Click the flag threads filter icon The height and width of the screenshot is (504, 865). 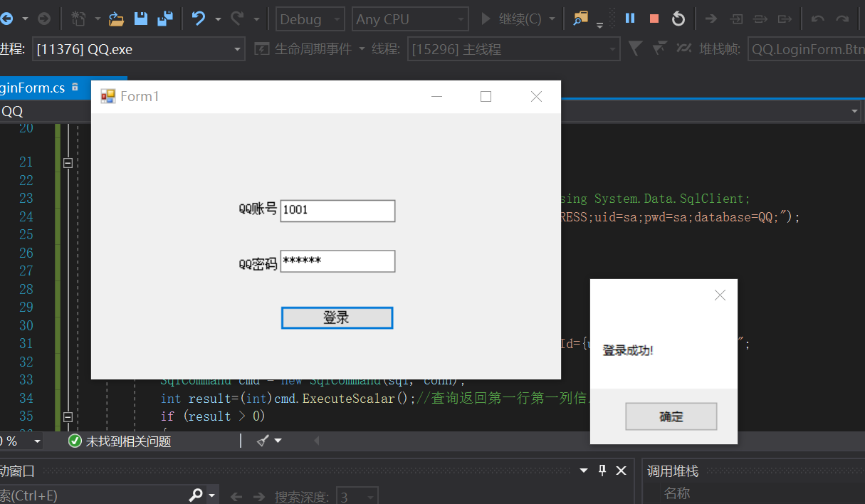click(x=659, y=48)
